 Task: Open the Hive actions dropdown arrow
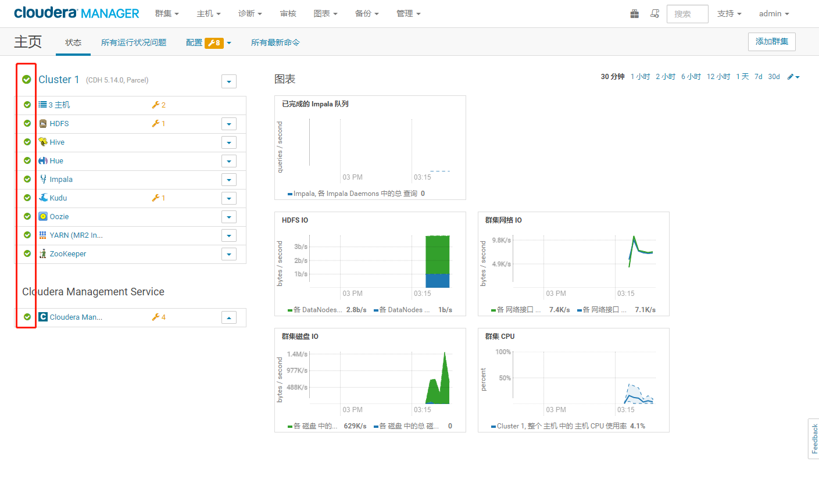[229, 142]
